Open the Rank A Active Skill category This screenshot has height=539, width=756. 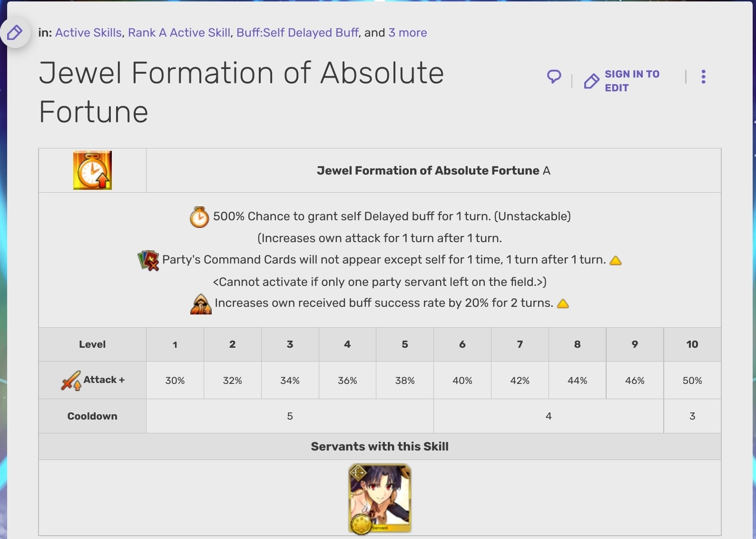point(179,33)
